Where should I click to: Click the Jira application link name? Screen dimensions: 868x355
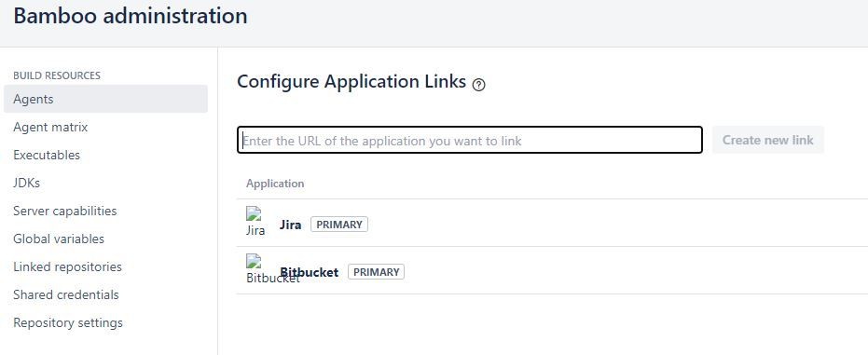[291, 225]
